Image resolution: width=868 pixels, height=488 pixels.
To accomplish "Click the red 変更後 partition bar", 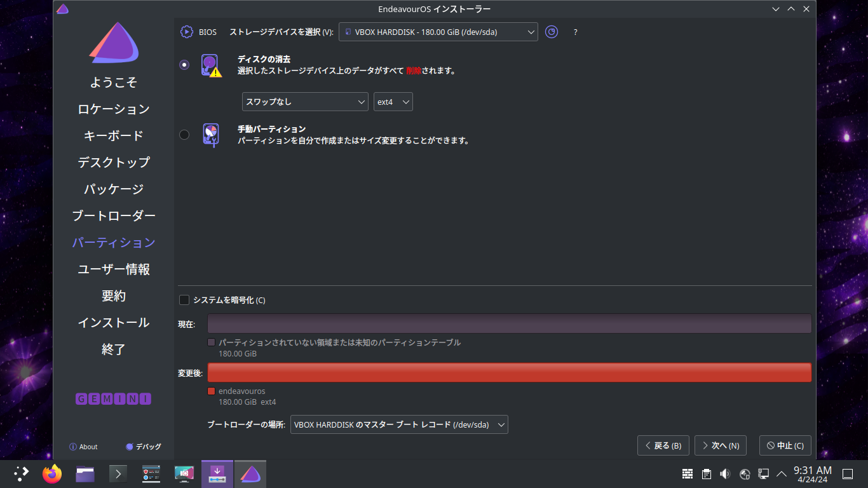I will 510,372.
